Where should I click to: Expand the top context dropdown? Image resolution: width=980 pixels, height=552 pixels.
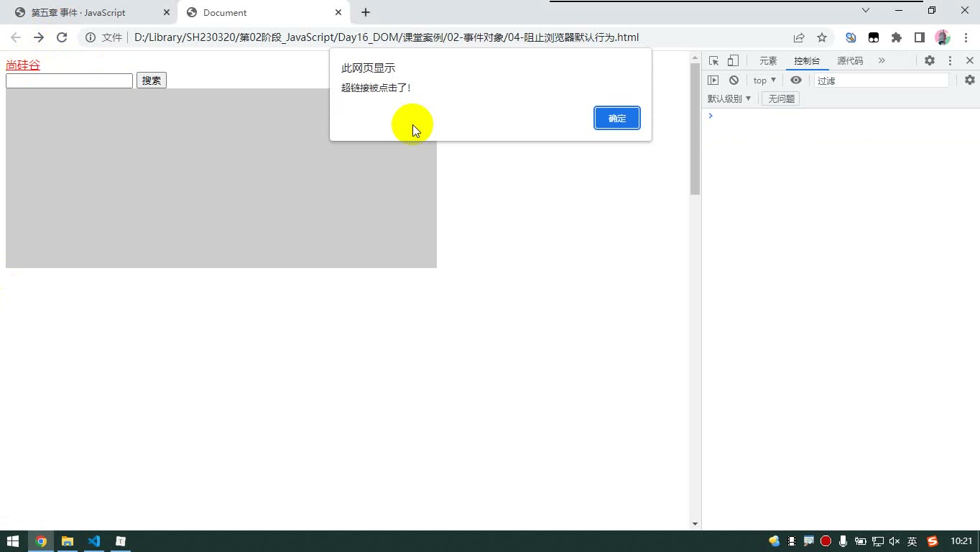pos(764,80)
